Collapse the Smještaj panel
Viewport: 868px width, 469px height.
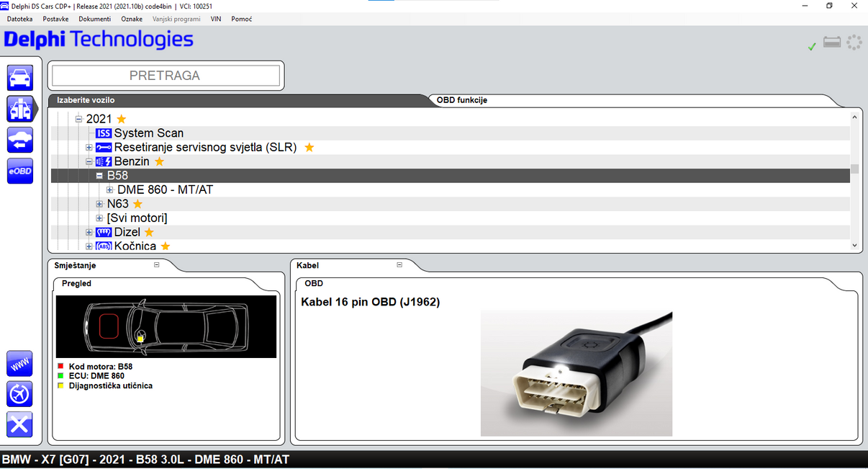pos(156,265)
